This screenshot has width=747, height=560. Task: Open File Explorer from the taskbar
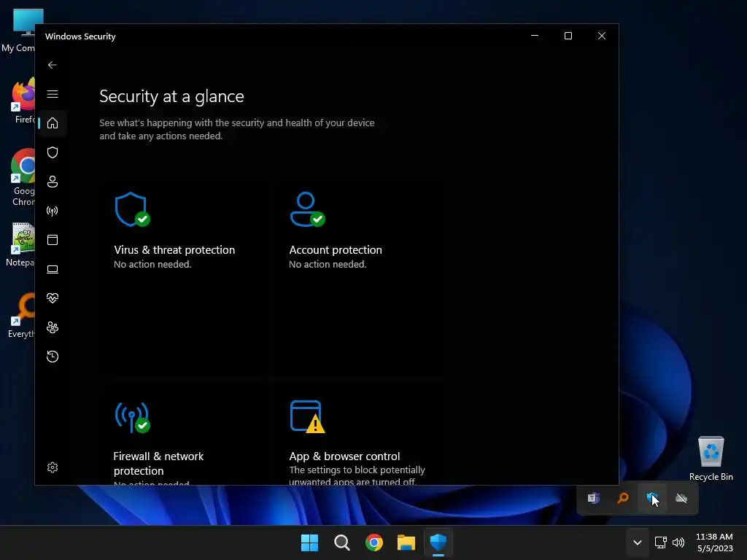coord(406,542)
